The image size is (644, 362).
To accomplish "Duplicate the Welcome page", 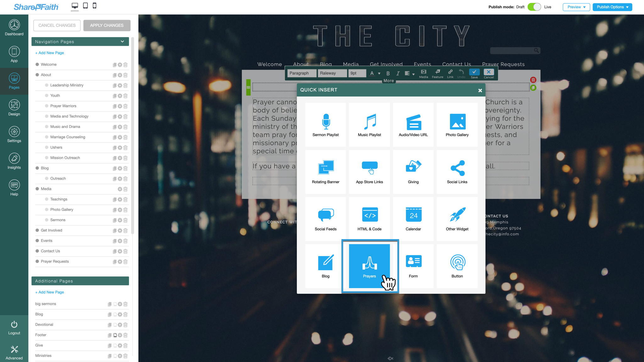I will pos(114,65).
